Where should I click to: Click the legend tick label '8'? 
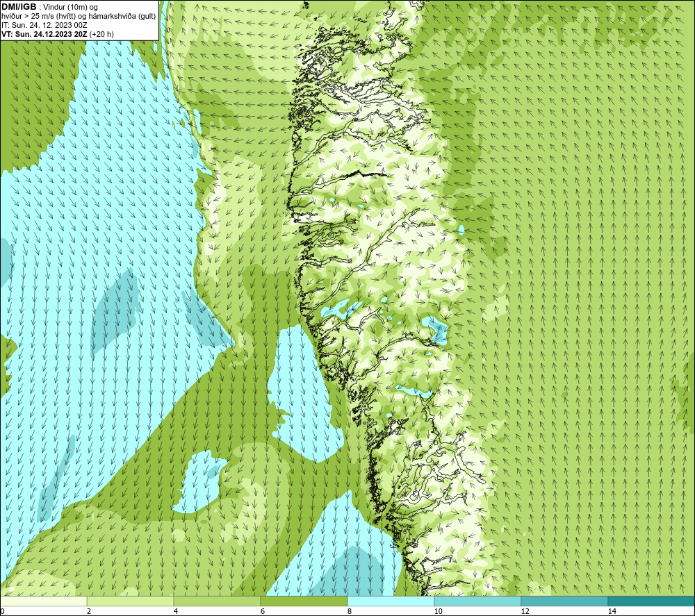350,611
